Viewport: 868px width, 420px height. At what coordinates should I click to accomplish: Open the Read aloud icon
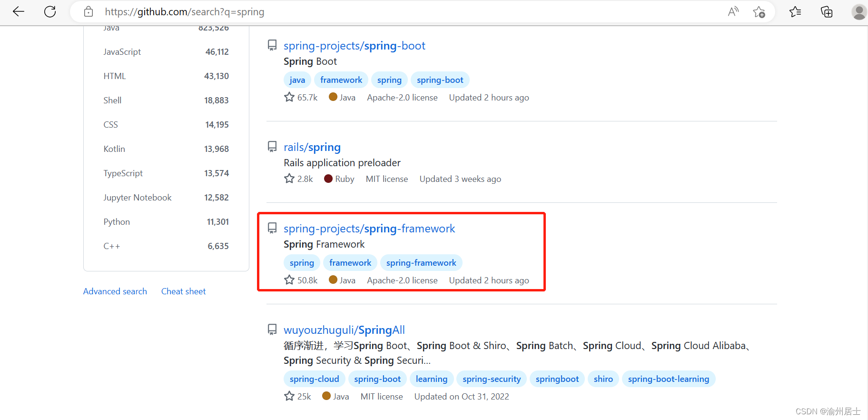(x=733, y=11)
